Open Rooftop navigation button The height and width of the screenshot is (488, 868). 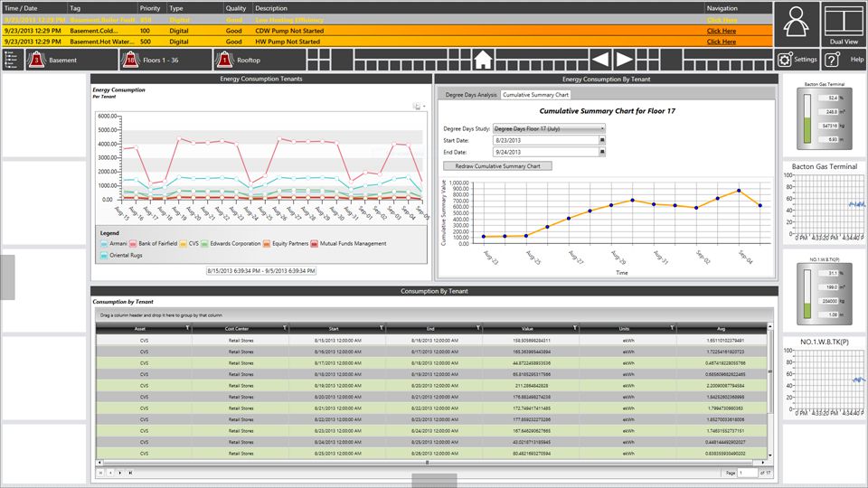(259, 60)
